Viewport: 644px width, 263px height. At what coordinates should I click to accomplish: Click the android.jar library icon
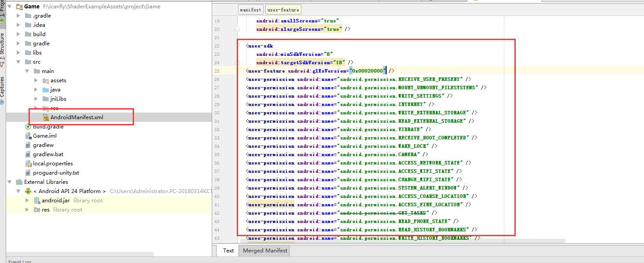[x=37, y=201]
